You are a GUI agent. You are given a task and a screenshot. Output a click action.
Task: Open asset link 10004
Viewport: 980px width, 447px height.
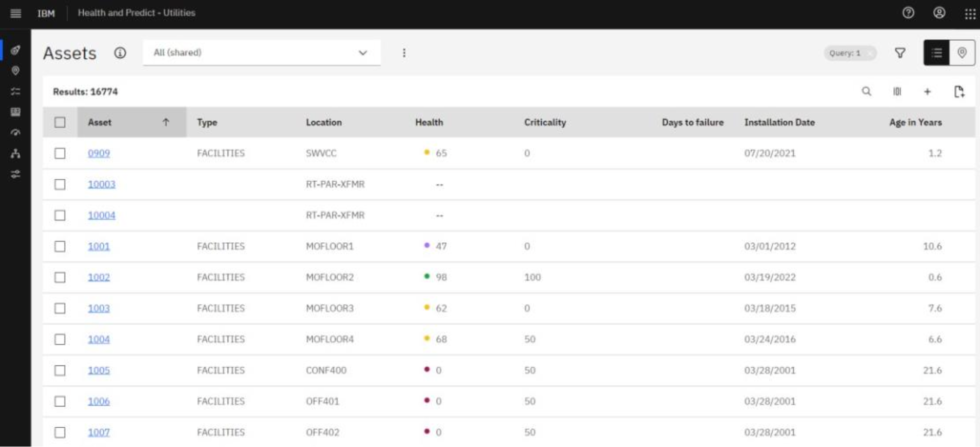(x=102, y=215)
